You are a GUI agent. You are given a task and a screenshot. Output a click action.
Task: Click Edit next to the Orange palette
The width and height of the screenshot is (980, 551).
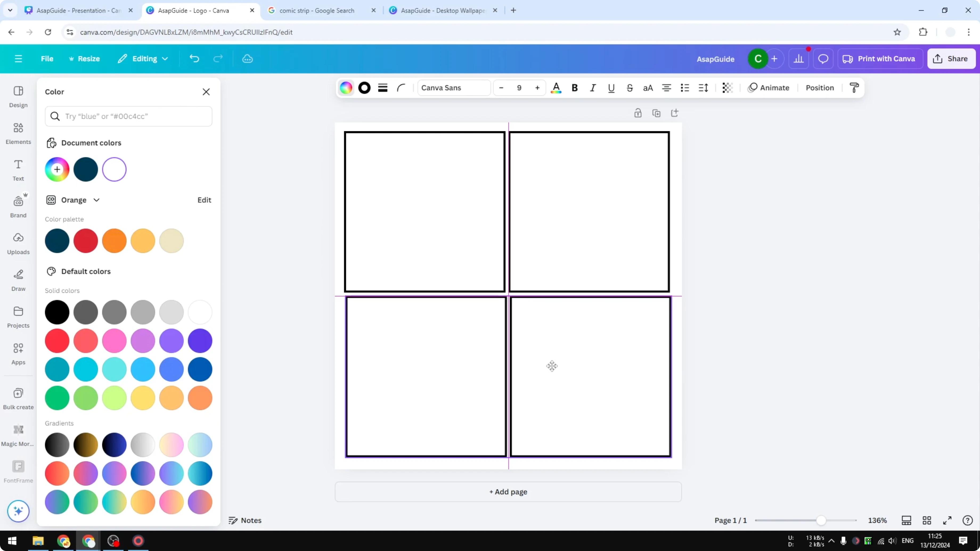[204, 200]
